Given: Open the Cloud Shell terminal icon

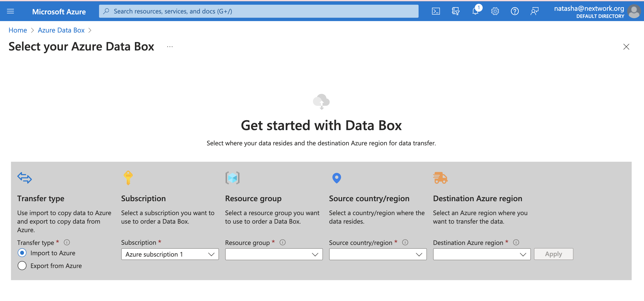Looking at the screenshot, I should coord(436,11).
